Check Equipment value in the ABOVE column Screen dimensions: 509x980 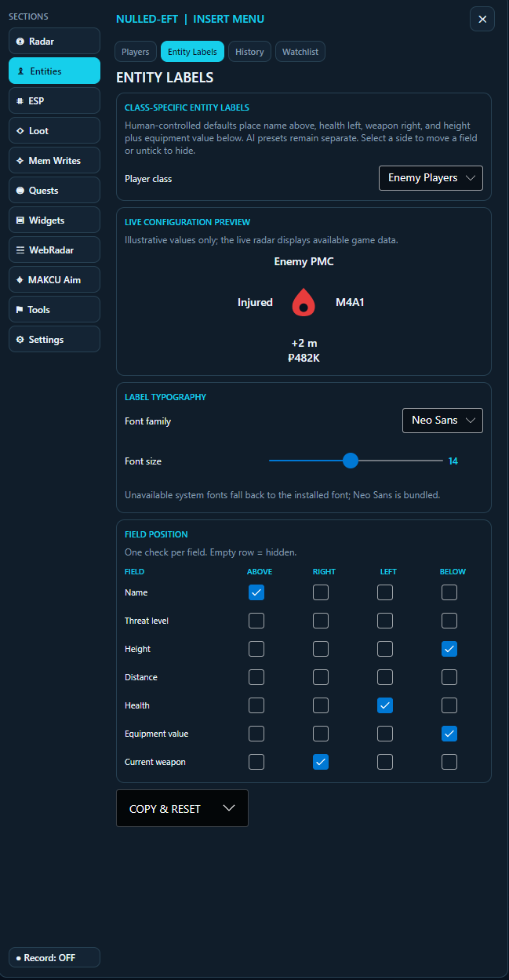click(x=256, y=734)
